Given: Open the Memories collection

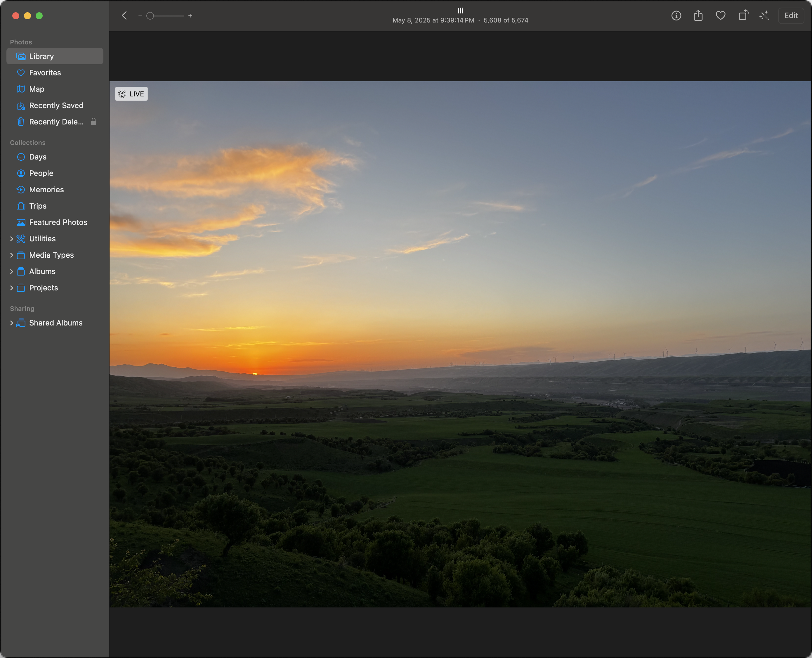Looking at the screenshot, I should tap(46, 190).
